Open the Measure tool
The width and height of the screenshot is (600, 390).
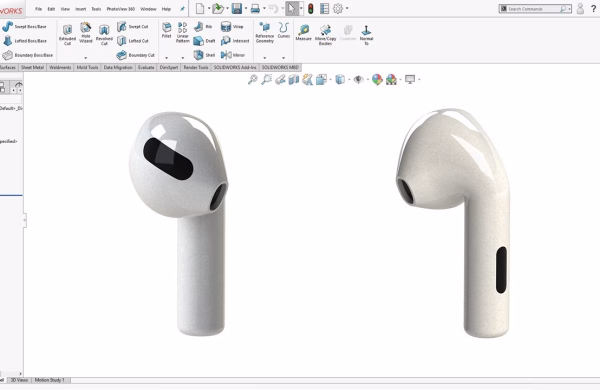point(303,33)
